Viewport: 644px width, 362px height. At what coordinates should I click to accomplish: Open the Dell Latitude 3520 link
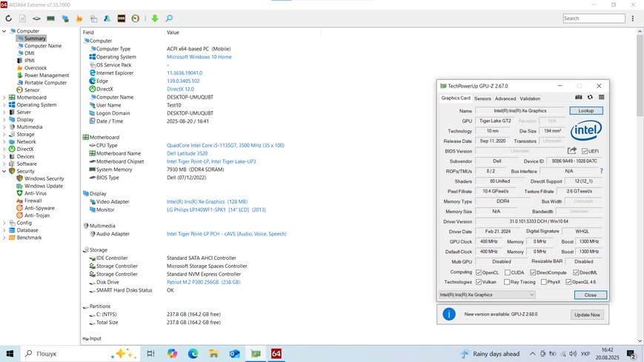pos(187,153)
